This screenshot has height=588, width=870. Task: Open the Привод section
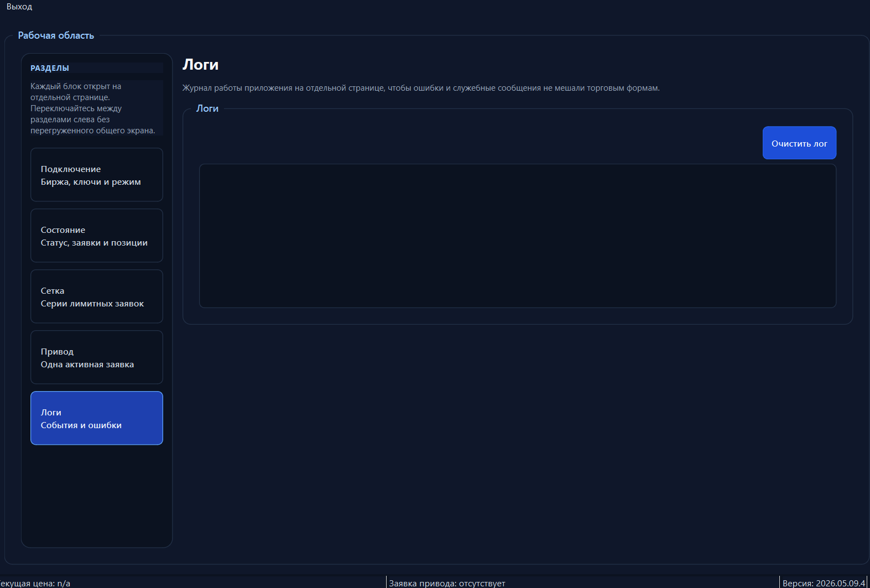click(x=97, y=357)
